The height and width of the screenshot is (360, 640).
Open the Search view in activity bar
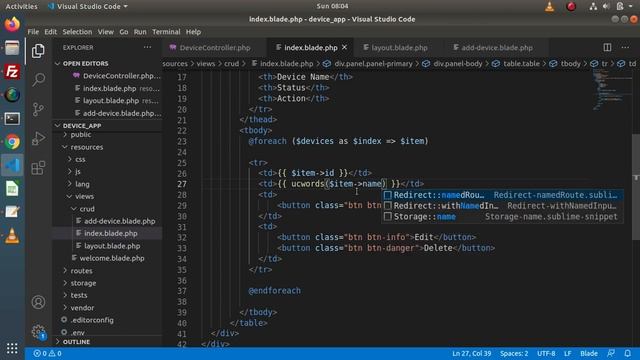click(x=38, y=79)
